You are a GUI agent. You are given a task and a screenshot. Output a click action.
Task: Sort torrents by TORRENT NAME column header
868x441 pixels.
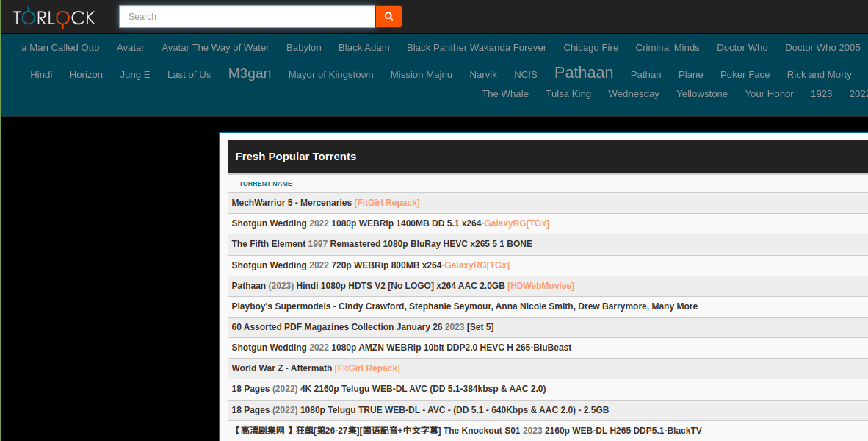[x=265, y=184]
